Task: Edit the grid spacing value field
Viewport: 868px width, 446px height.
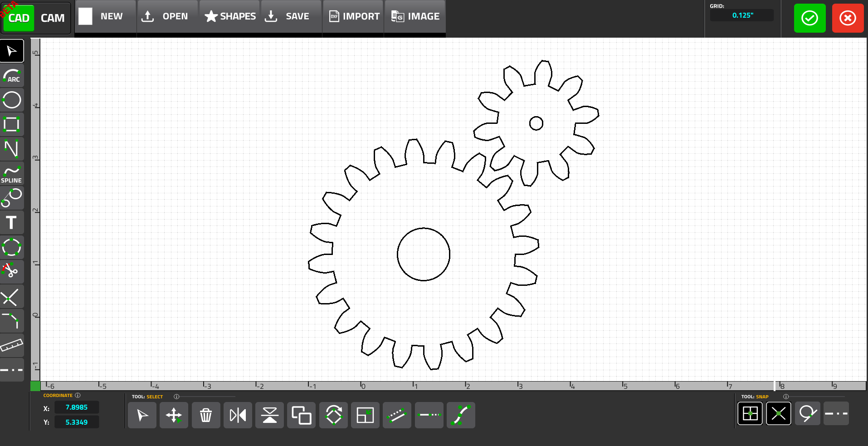Action: (742, 15)
